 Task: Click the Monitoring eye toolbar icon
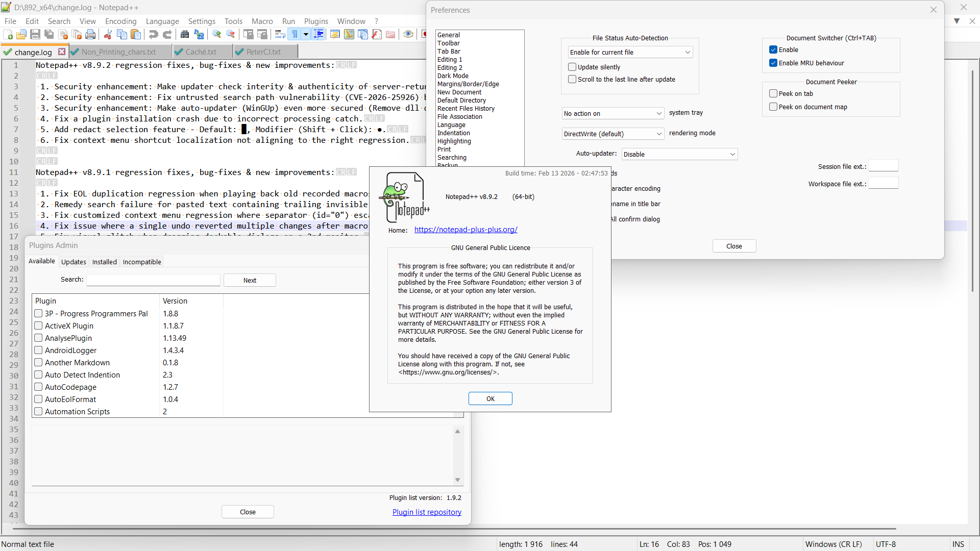coord(408,35)
